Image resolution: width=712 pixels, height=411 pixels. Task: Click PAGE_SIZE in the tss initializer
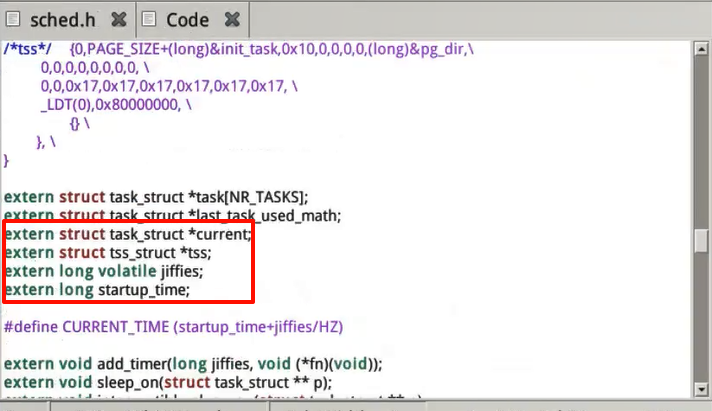click(128, 49)
